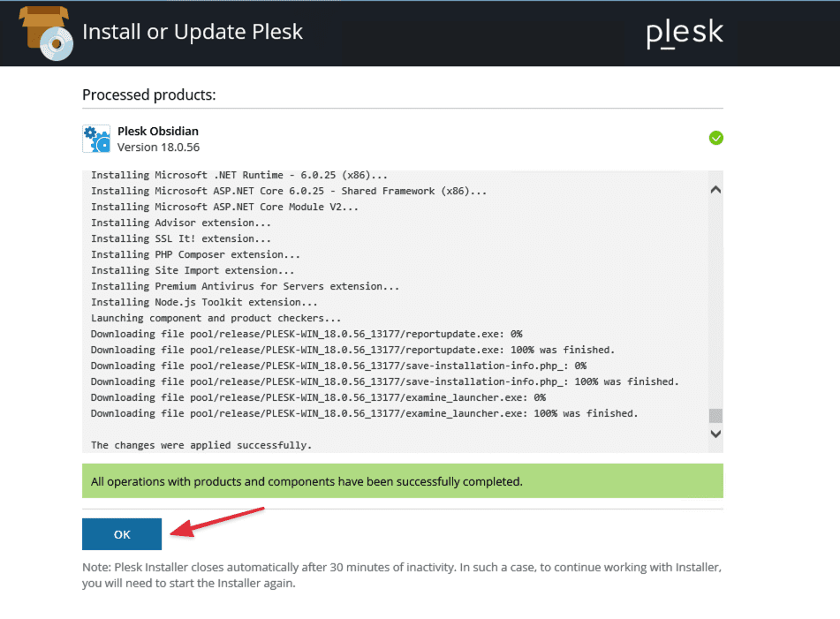Image resolution: width=840 pixels, height=619 pixels.
Task: Click the "Installing Advisor extension" log line
Action: pyautogui.click(x=183, y=223)
